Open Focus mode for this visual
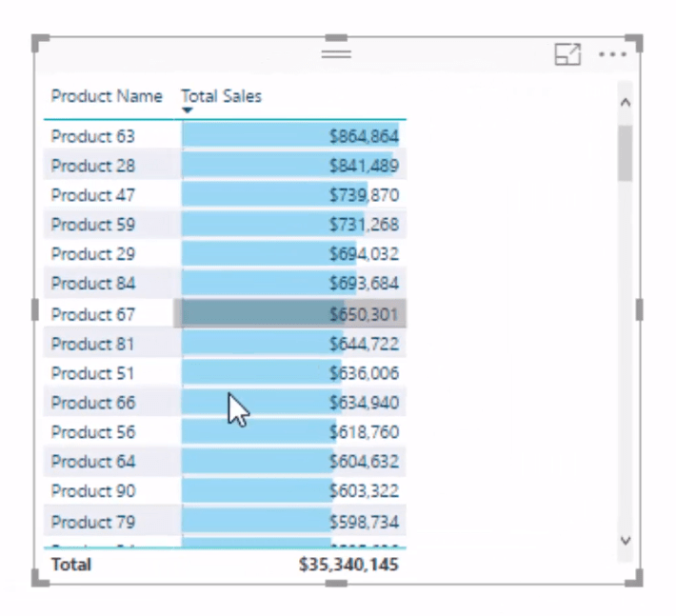Image resolution: width=676 pixels, height=616 pixels. coord(567,54)
